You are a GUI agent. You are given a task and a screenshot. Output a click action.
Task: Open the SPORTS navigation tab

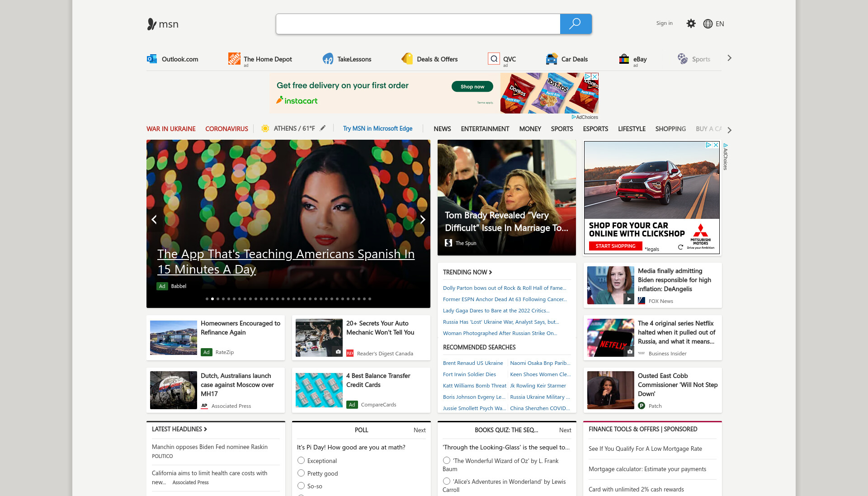(x=562, y=129)
